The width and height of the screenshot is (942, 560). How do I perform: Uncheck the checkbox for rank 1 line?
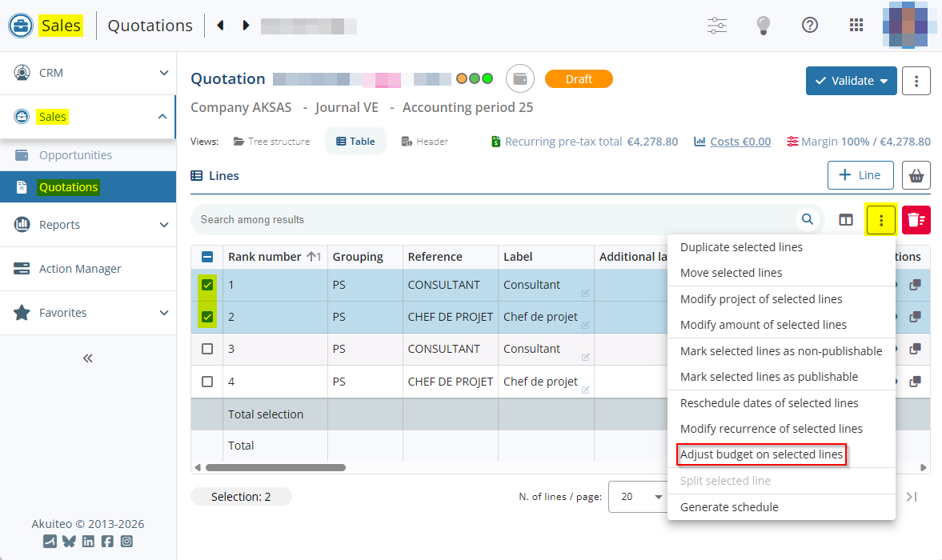pyautogui.click(x=207, y=285)
